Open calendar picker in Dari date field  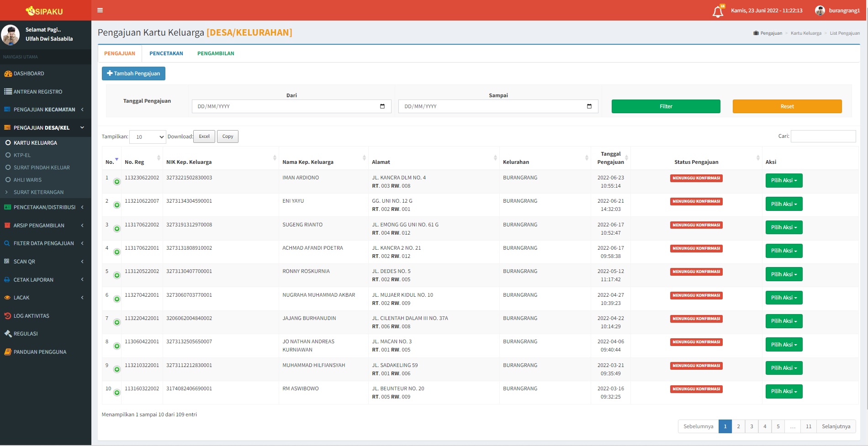tap(382, 106)
